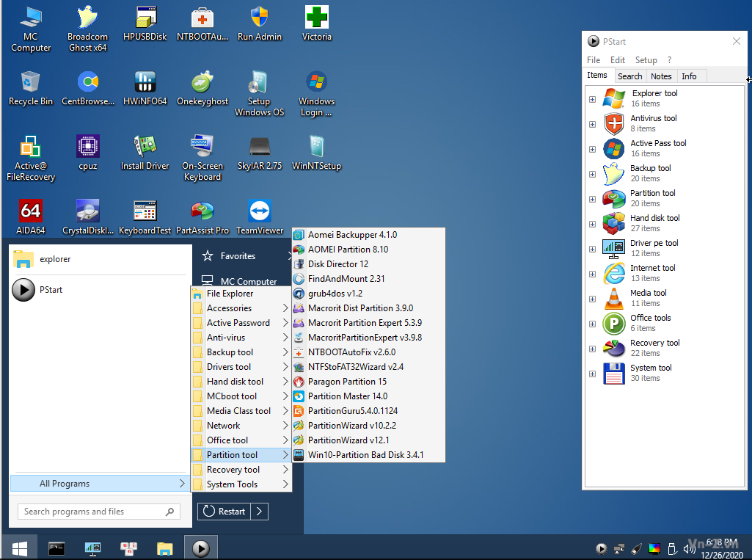752x560 pixels.
Task: Launch Run Admin shield icon
Action: (260, 23)
